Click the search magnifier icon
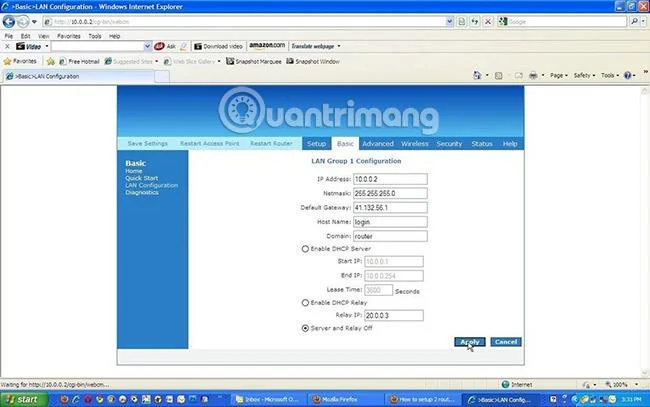 (634, 22)
